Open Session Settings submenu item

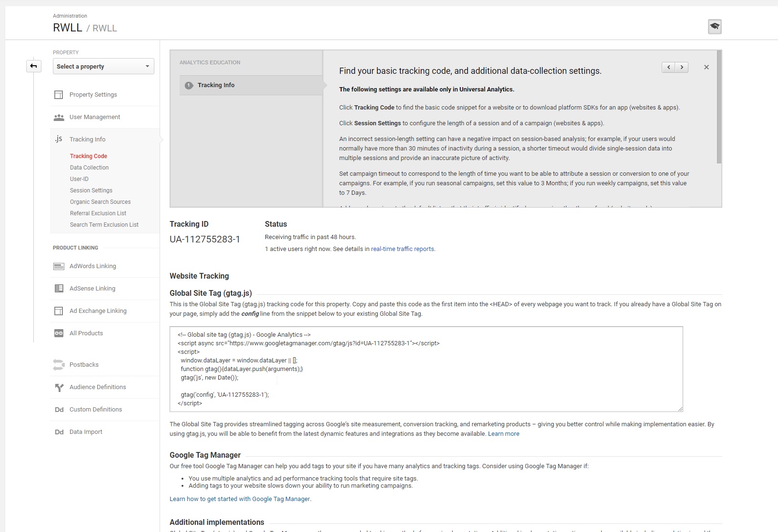[91, 191]
